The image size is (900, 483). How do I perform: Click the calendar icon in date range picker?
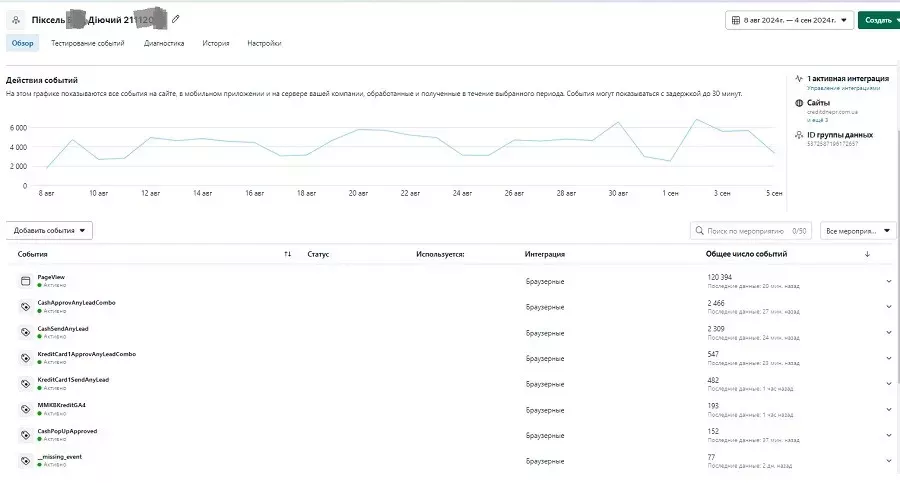735,20
